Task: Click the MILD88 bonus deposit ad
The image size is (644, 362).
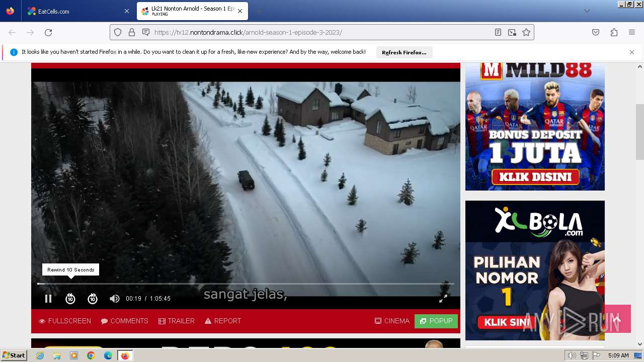Action: (535, 127)
